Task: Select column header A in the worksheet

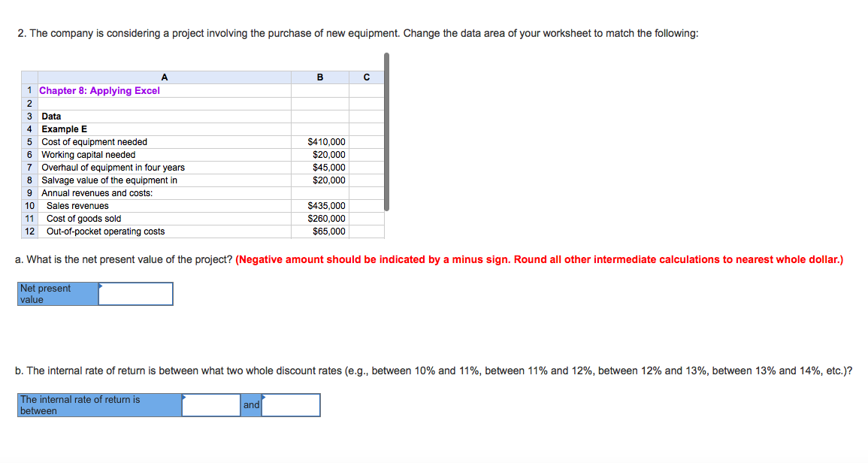Action: point(164,77)
